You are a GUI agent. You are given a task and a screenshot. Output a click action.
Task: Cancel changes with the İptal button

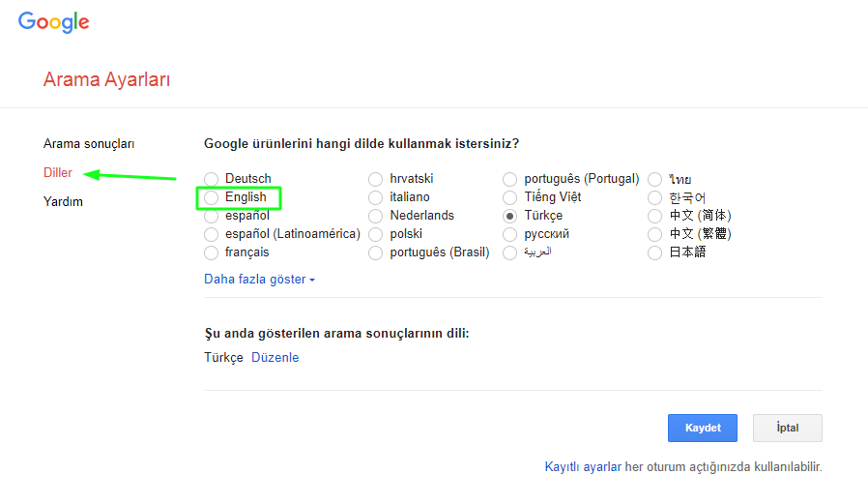(x=787, y=429)
